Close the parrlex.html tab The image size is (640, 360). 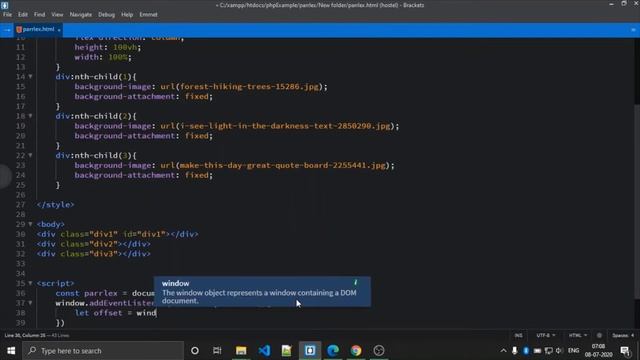pyautogui.click(x=59, y=30)
